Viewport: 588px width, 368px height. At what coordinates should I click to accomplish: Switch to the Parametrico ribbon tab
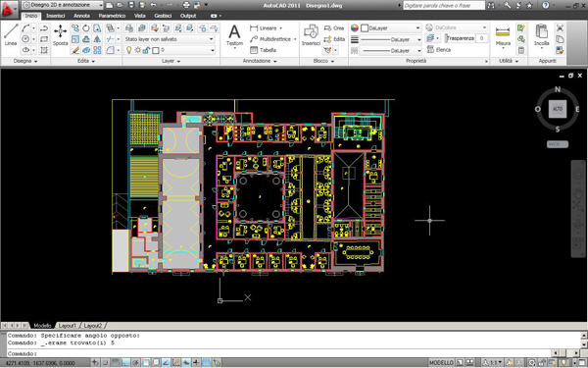(x=112, y=16)
